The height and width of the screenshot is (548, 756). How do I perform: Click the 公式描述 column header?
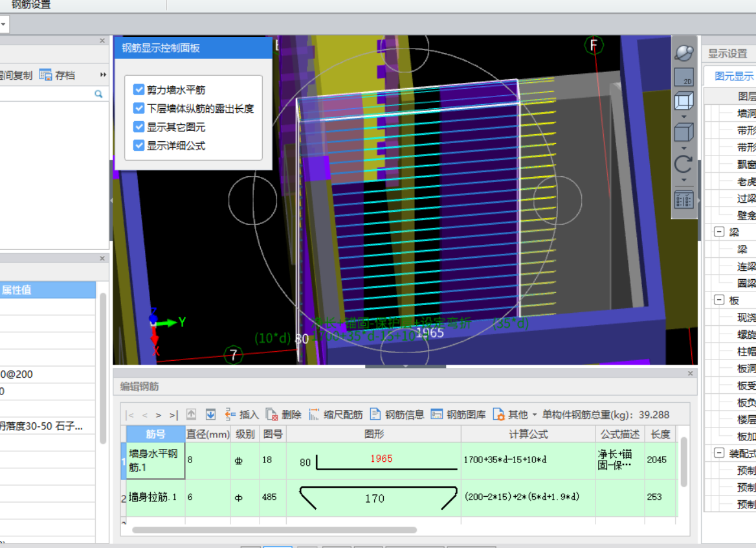click(x=620, y=434)
